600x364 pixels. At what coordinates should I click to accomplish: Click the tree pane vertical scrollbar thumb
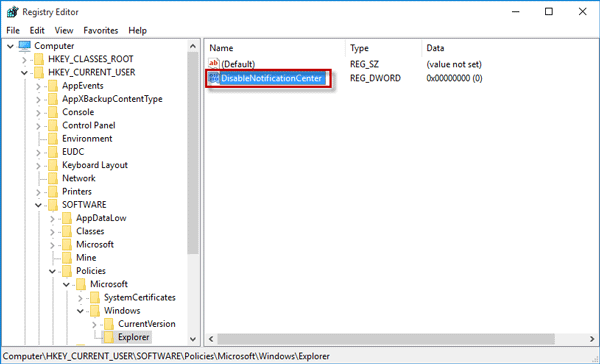click(x=193, y=153)
